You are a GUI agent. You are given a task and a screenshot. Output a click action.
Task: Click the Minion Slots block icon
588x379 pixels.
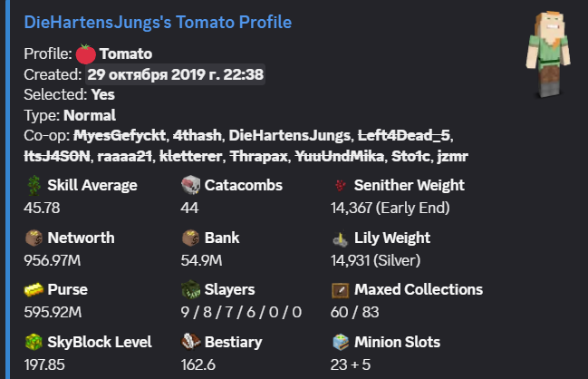pos(341,342)
